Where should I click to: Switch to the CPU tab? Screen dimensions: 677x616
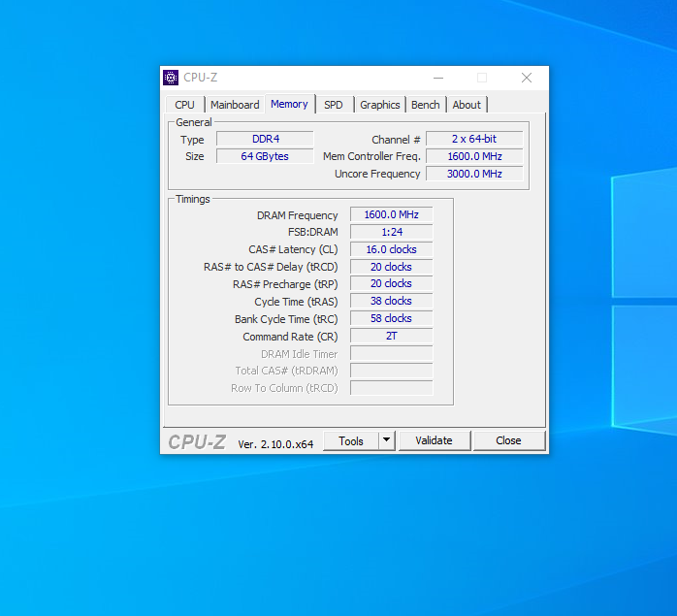[184, 105]
